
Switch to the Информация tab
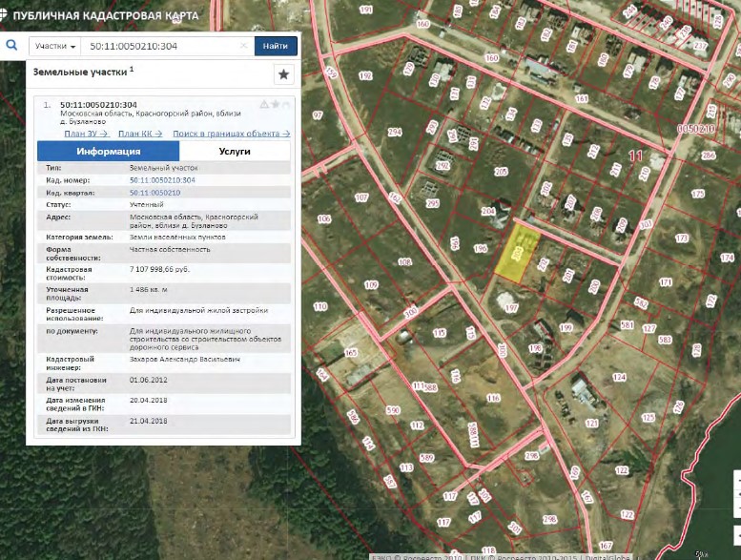(x=108, y=151)
